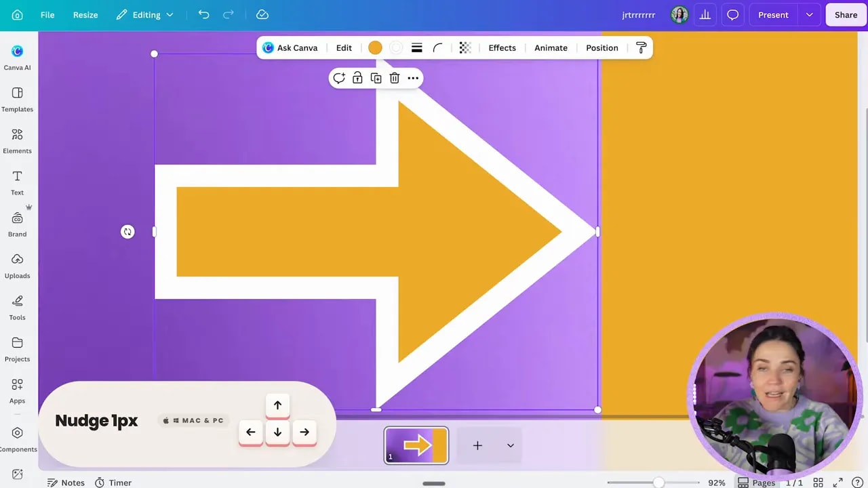Open the Timer
Viewport: 868px width, 488px height.
pos(113,483)
